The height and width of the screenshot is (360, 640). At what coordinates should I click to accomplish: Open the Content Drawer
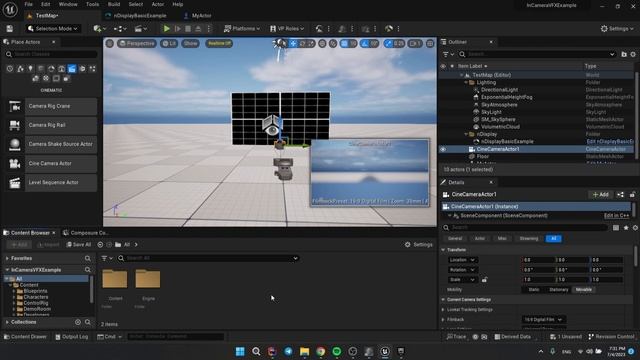point(25,337)
